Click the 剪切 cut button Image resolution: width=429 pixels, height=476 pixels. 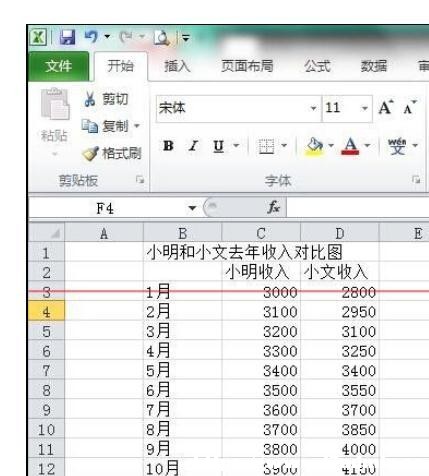click(106, 99)
